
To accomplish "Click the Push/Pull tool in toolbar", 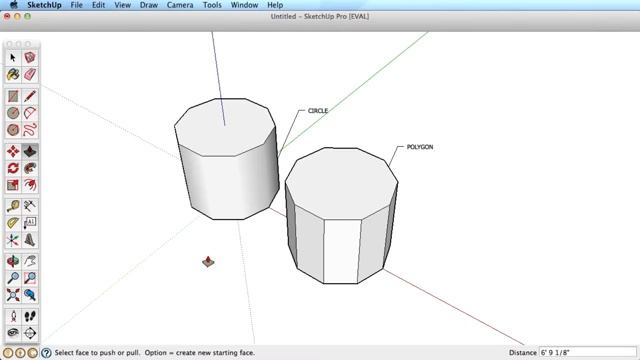I will pos(30,151).
